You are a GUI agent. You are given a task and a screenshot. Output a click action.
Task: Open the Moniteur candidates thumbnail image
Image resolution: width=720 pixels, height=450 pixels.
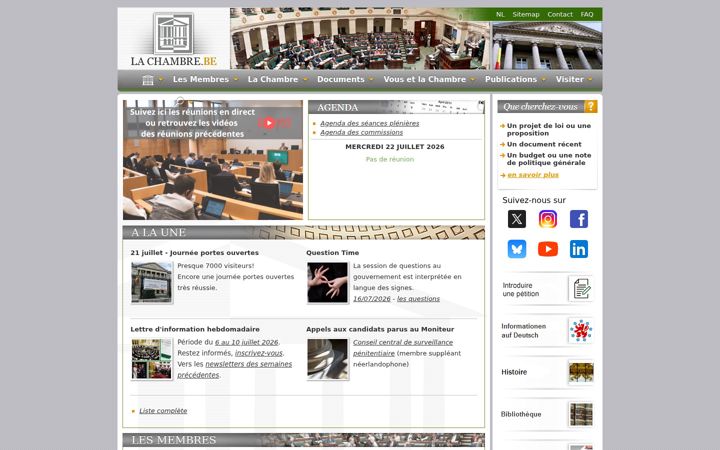[327, 359]
